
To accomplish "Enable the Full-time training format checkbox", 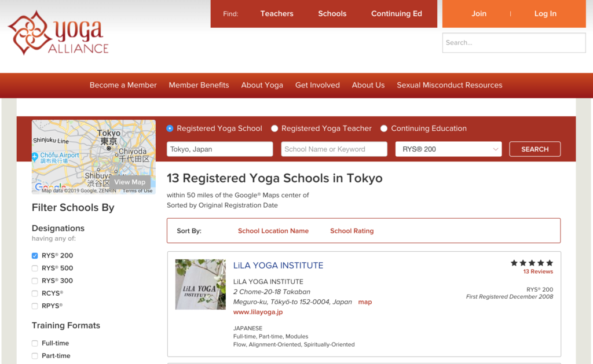I will pyautogui.click(x=35, y=343).
